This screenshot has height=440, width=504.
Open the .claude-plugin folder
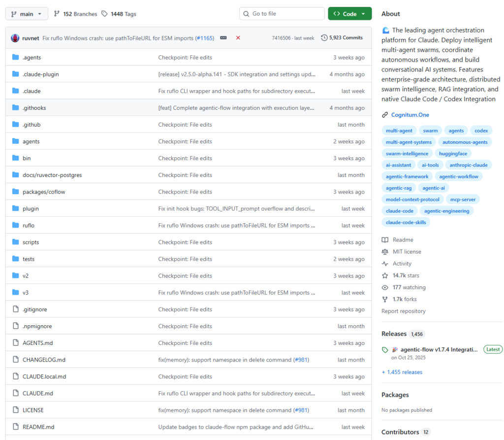coord(40,74)
